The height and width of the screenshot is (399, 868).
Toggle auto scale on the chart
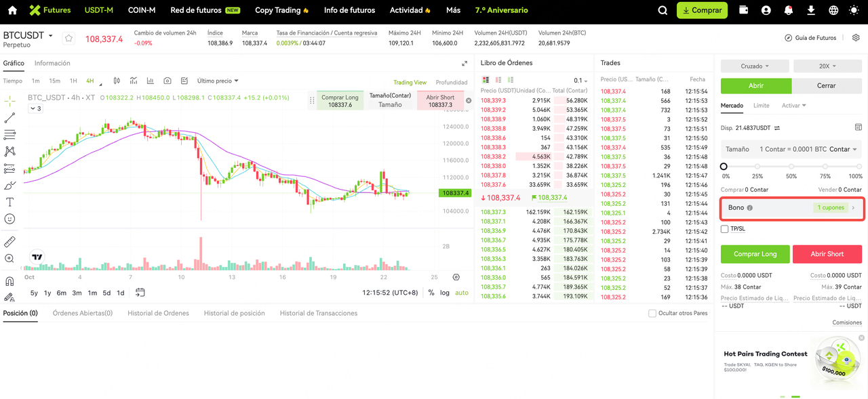462,293
